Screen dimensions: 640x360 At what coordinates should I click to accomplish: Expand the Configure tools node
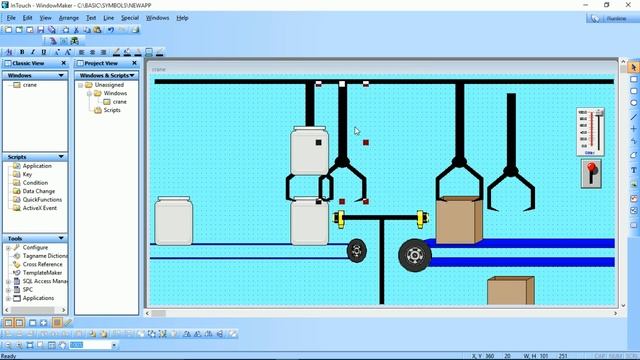pyautogui.click(x=8, y=248)
